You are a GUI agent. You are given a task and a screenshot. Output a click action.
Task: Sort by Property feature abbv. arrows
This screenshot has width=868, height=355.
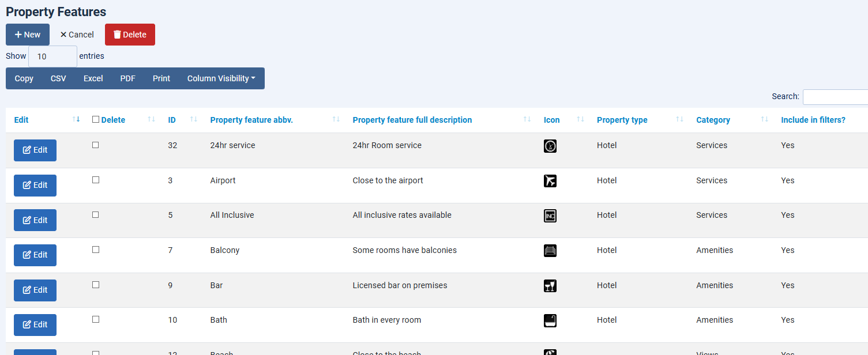336,119
